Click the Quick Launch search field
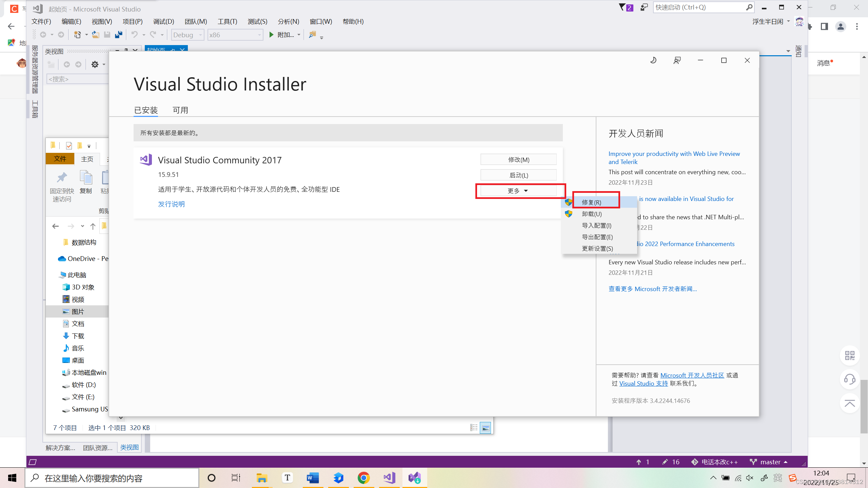This screenshot has height=488, width=868. (698, 7)
